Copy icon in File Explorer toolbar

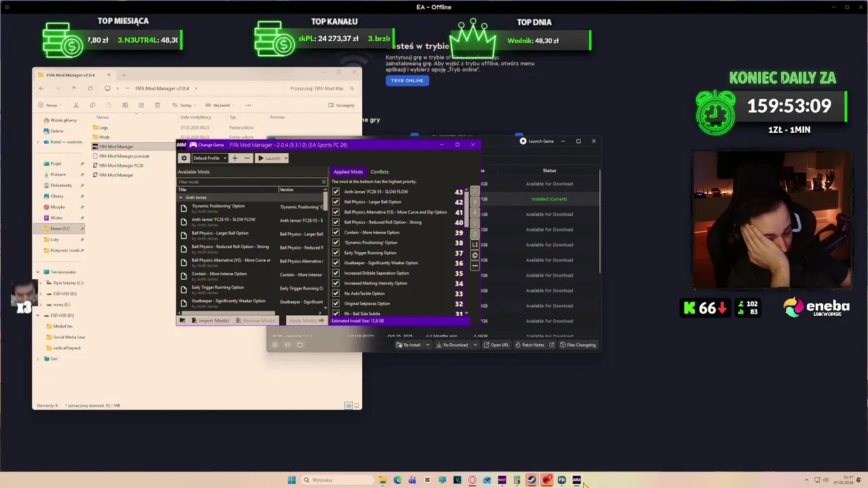tap(92, 105)
